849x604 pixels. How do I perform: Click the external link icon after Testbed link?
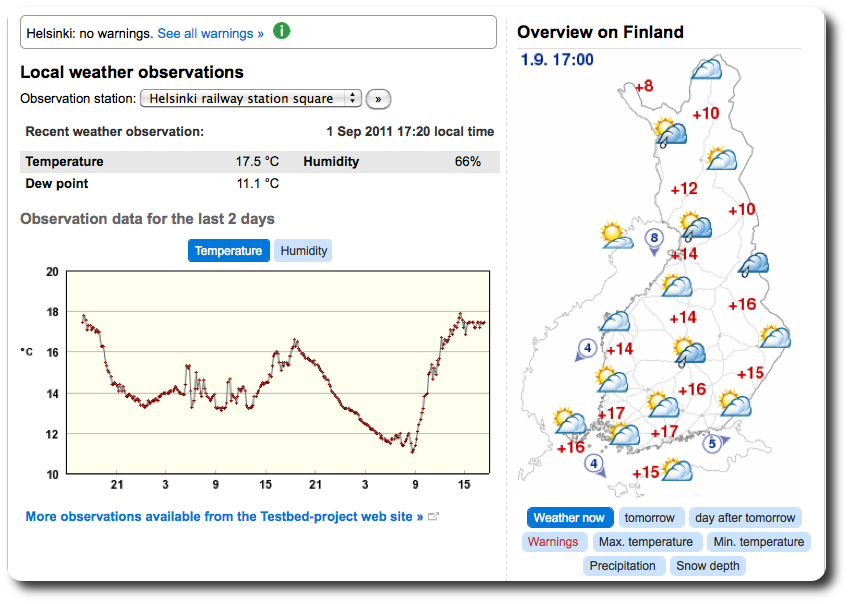(x=434, y=517)
